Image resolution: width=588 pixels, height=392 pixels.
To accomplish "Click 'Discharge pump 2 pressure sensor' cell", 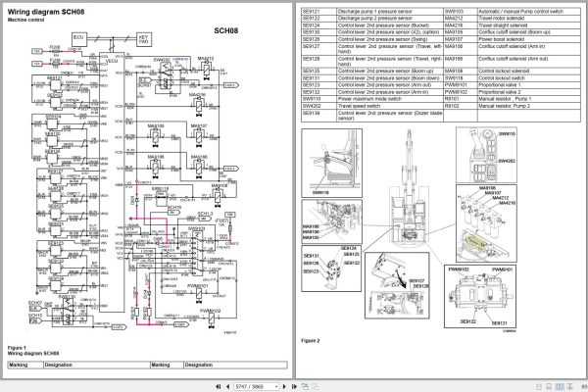I will coord(390,19).
